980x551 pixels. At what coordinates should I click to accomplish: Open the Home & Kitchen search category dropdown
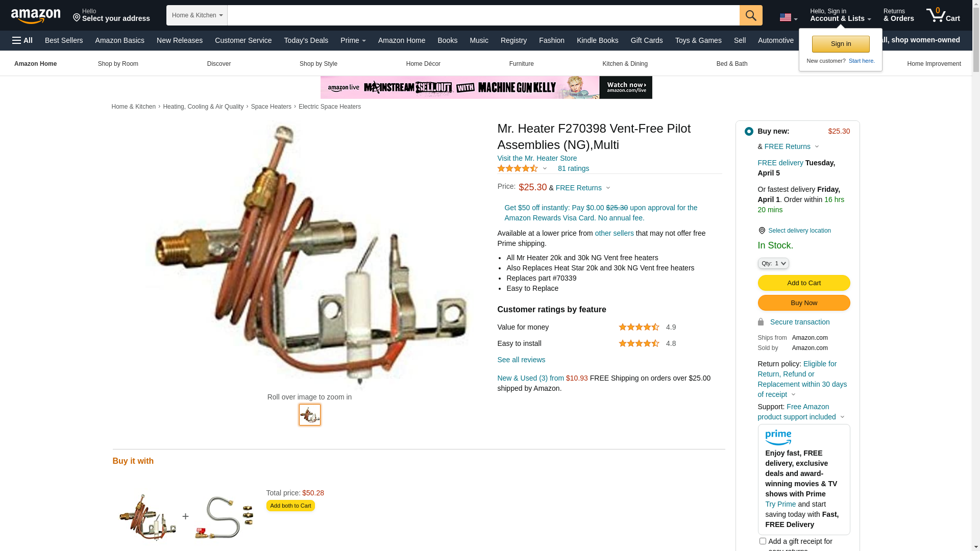(197, 15)
